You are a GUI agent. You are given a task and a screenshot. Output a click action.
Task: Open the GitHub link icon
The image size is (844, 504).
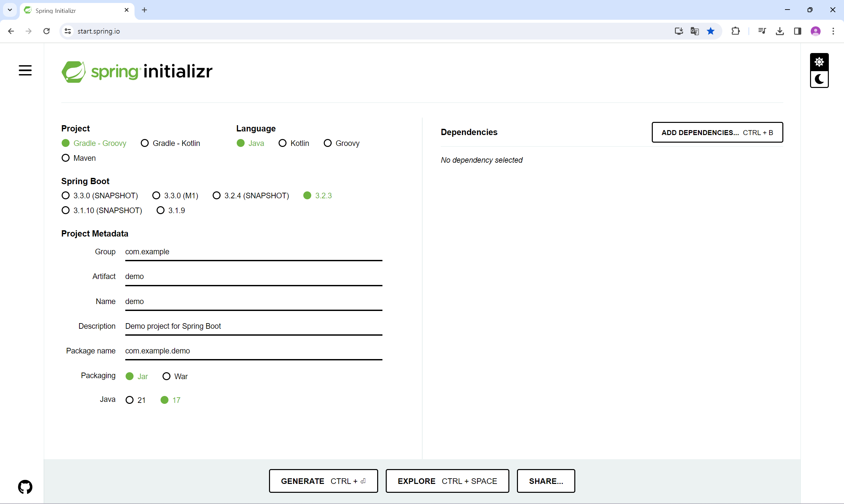pyautogui.click(x=25, y=487)
